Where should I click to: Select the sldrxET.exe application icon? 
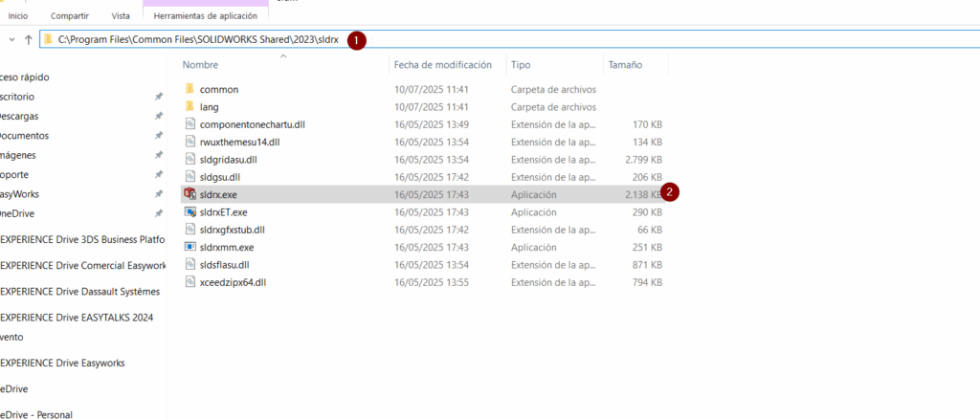(x=190, y=211)
